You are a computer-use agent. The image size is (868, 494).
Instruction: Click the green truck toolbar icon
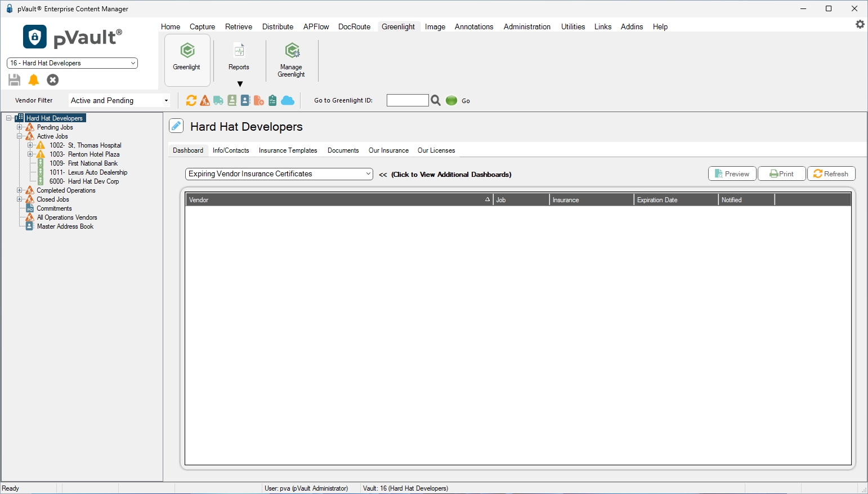[218, 100]
